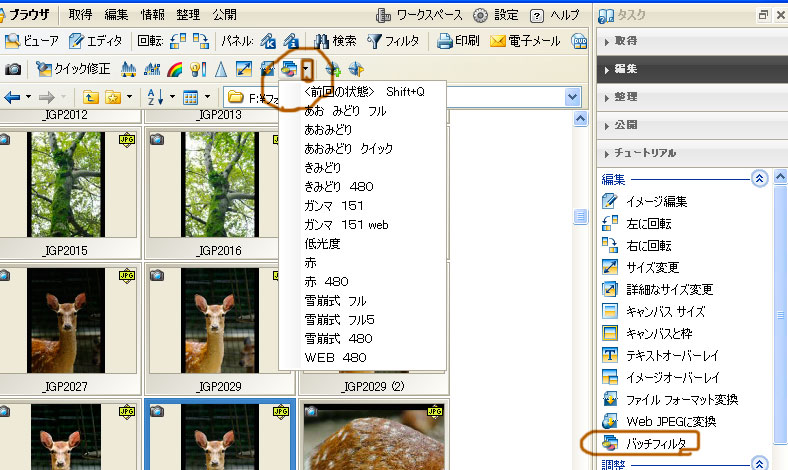Click サイズ変更 in task pane

[x=641, y=267]
